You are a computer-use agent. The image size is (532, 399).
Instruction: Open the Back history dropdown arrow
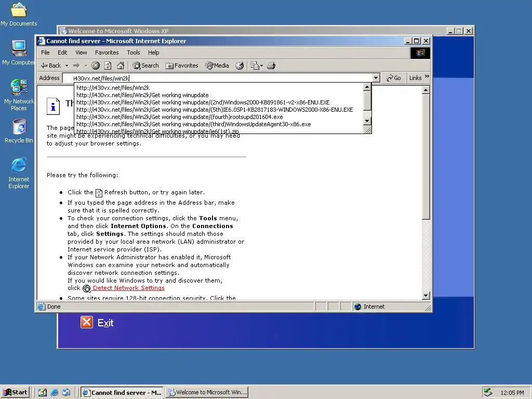[x=67, y=65]
